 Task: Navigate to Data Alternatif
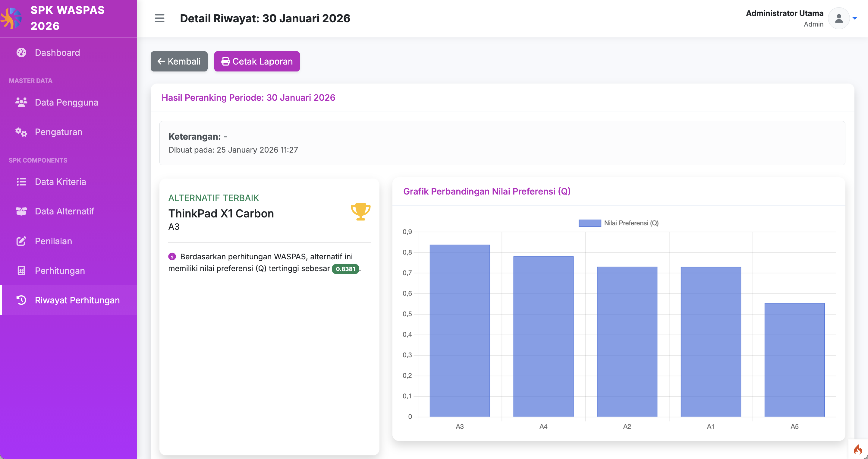[x=68, y=211]
